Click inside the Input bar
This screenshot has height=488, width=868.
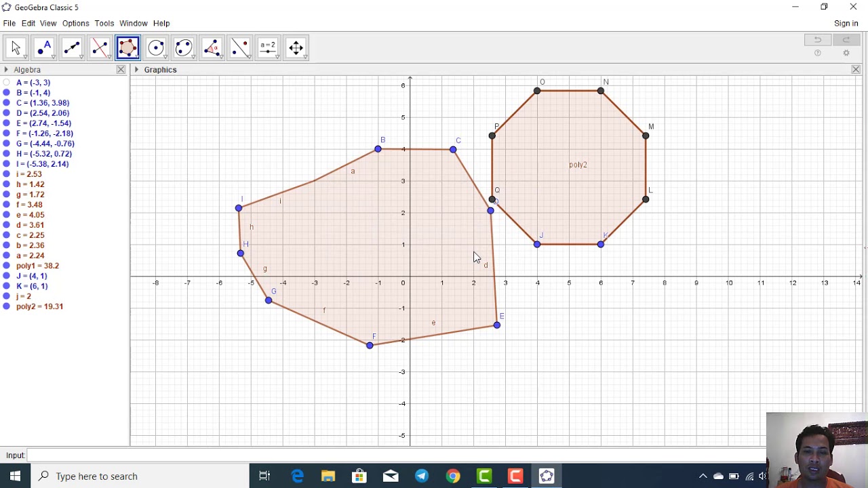397,455
